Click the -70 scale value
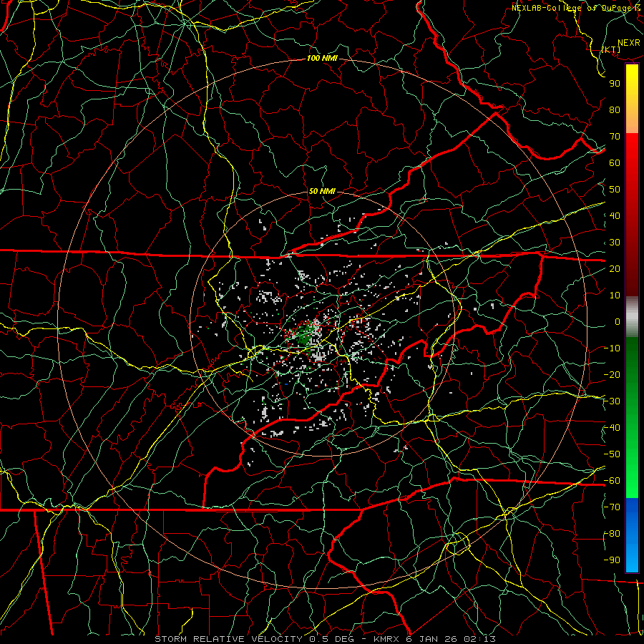 pos(612,507)
